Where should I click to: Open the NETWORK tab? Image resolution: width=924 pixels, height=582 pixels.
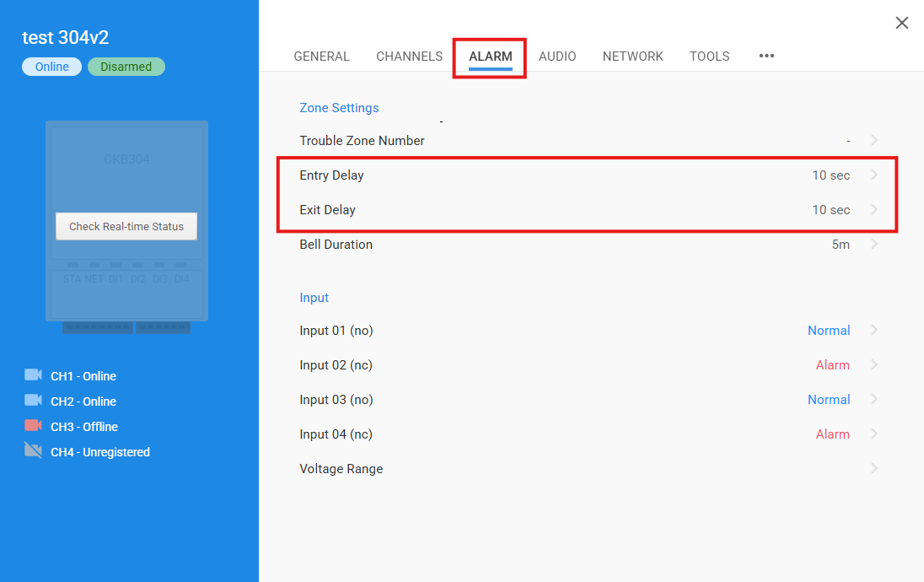point(632,57)
